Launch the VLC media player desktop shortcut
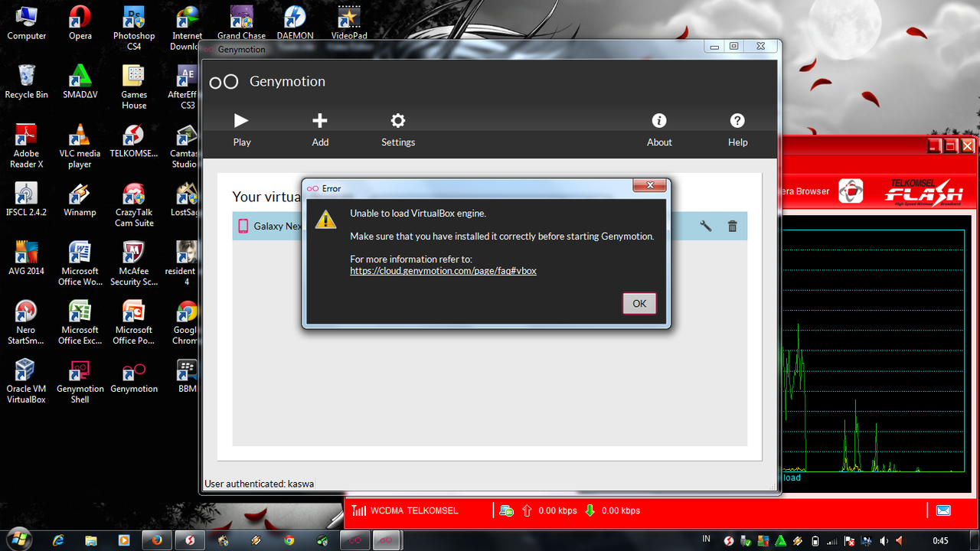This screenshot has height=551, width=980. pos(80,146)
